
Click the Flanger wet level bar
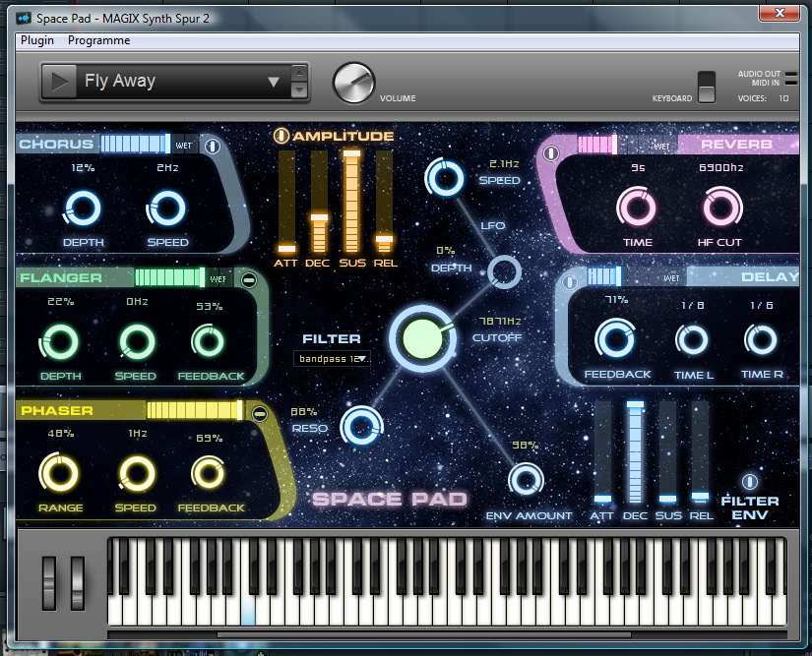coord(169,278)
